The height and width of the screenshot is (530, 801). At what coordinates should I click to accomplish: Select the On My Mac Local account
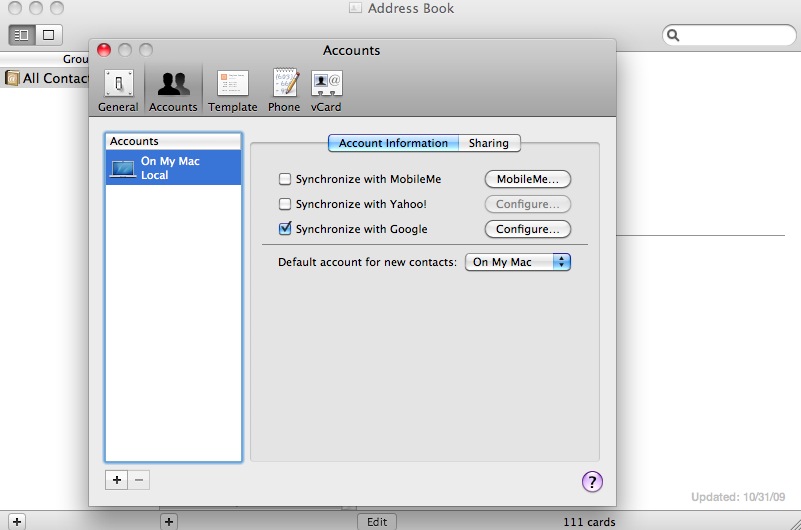pos(173,167)
